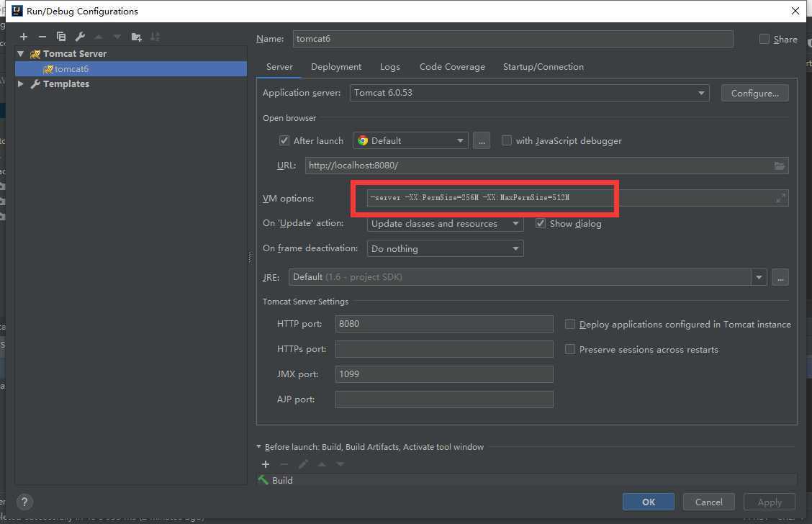Screen dimensions: 812x524
Task: Open the Application server dropdown
Action: [x=529, y=93]
